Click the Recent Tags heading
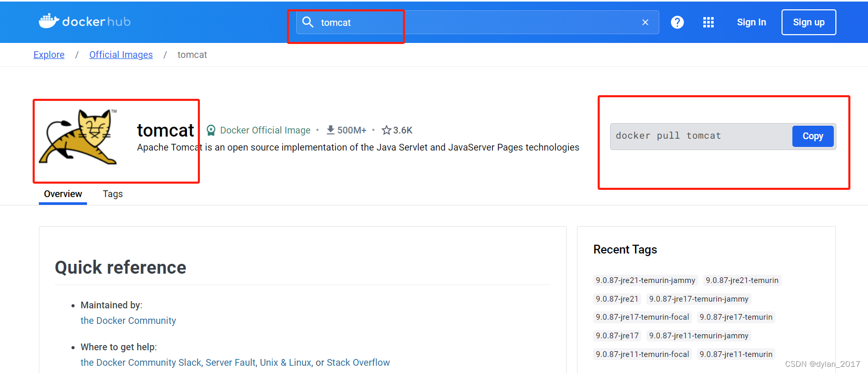 pos(625,249)
